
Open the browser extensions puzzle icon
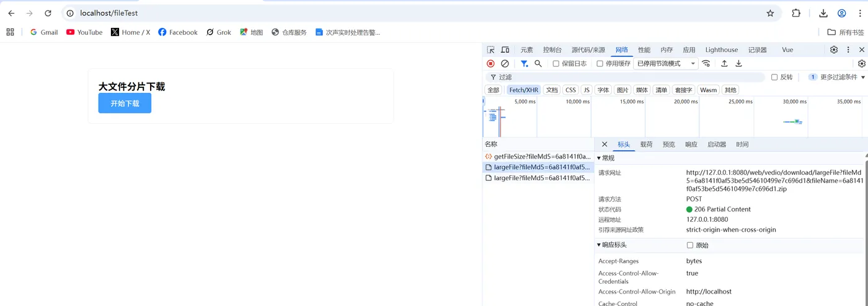[796, 13]
